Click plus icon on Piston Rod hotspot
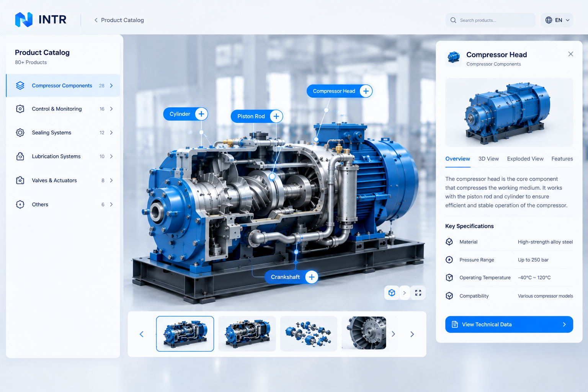Viewport: 588px width, 392px height. [x=276, y=116]
